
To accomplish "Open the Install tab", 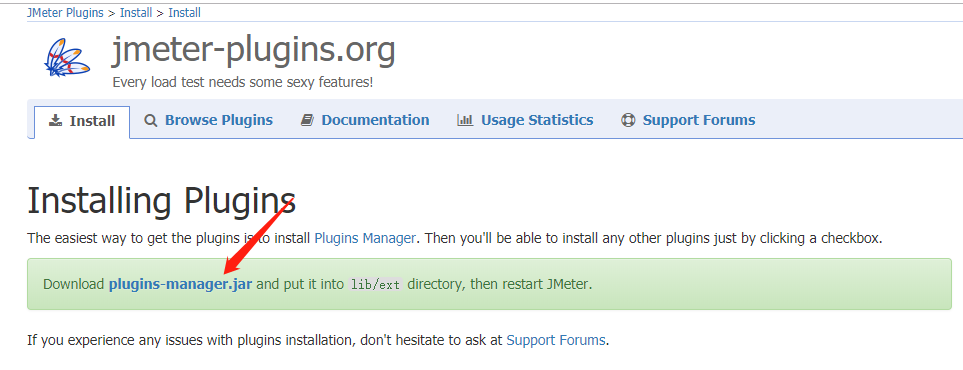I will click(82, 122).
